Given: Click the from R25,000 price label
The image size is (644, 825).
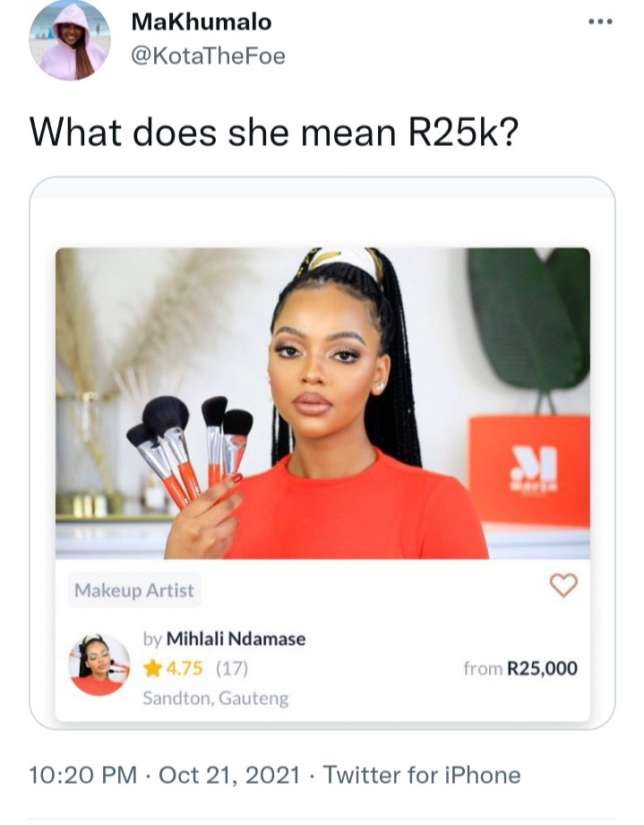Looking at the screenshot, I should 520,668.
